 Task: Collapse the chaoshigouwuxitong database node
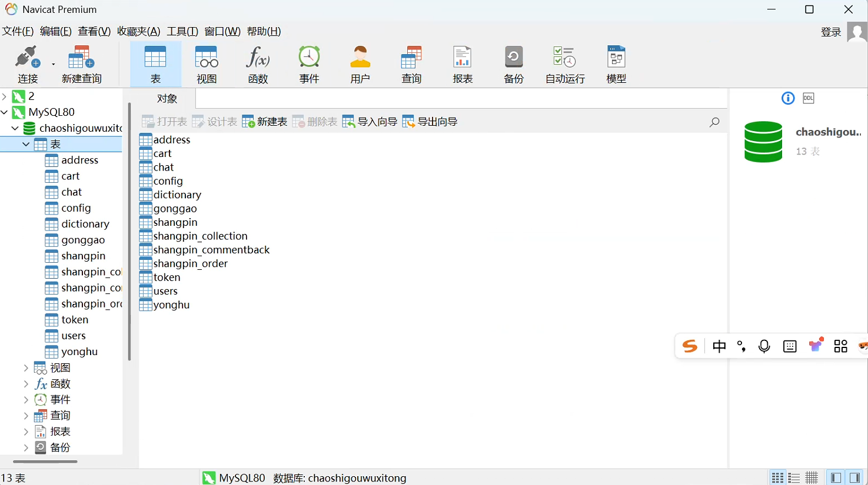pos(15,128)
